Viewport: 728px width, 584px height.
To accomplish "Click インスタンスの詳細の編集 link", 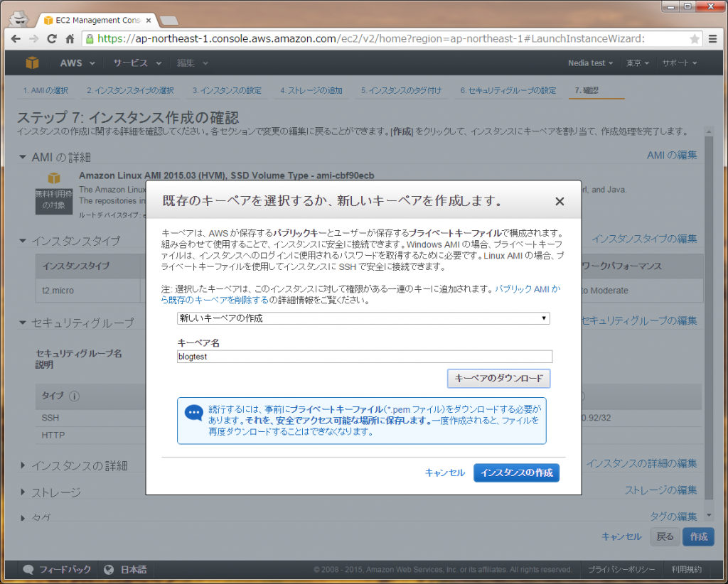I will click(x=642, y=463).
